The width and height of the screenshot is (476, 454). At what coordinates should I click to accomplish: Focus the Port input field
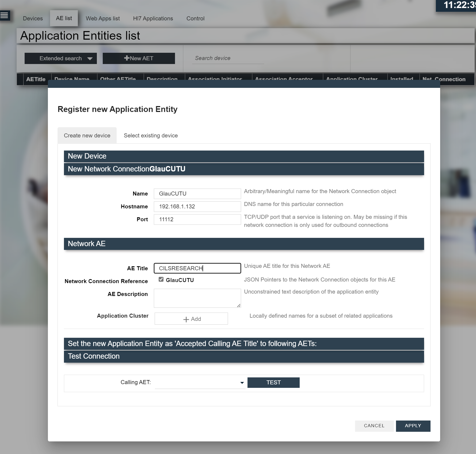(x=197, y=219)
